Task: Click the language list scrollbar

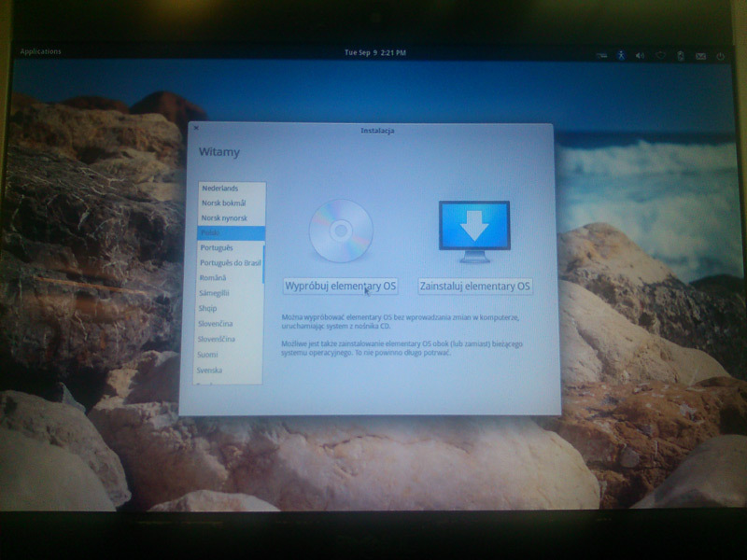Action: (264, 264)
